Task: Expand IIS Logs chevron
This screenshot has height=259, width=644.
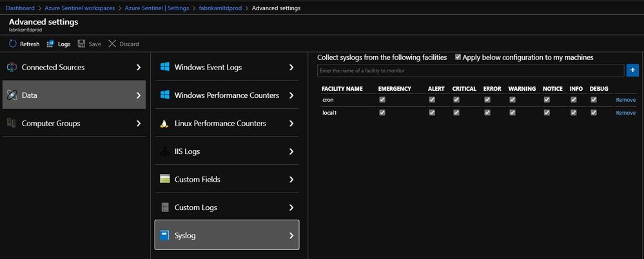Action: [291, 151]
